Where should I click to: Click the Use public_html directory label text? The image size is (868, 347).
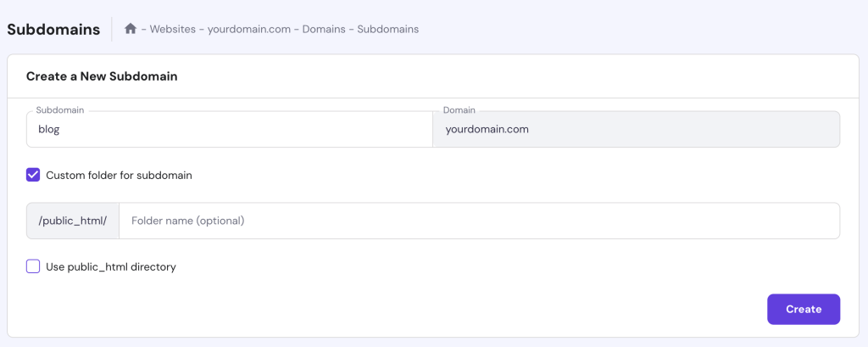click(x=110, y=267)
